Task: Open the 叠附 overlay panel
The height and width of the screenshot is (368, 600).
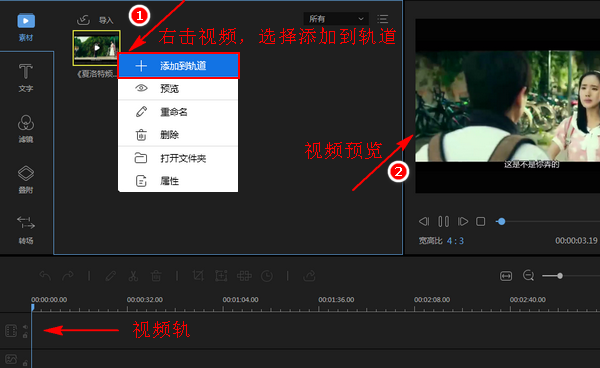Action: [26, 179]
